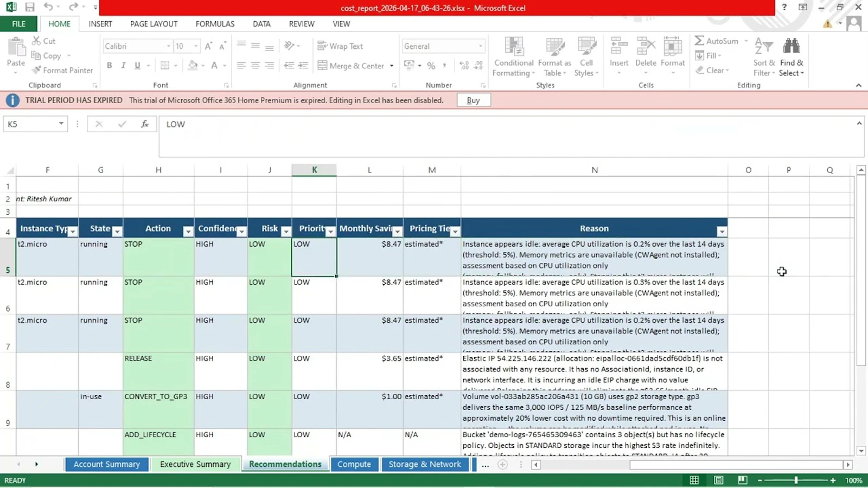The width and height of the screenshot is (868, 488).
Task: Toggle Italic formatting
Action: tap(123, 65)
